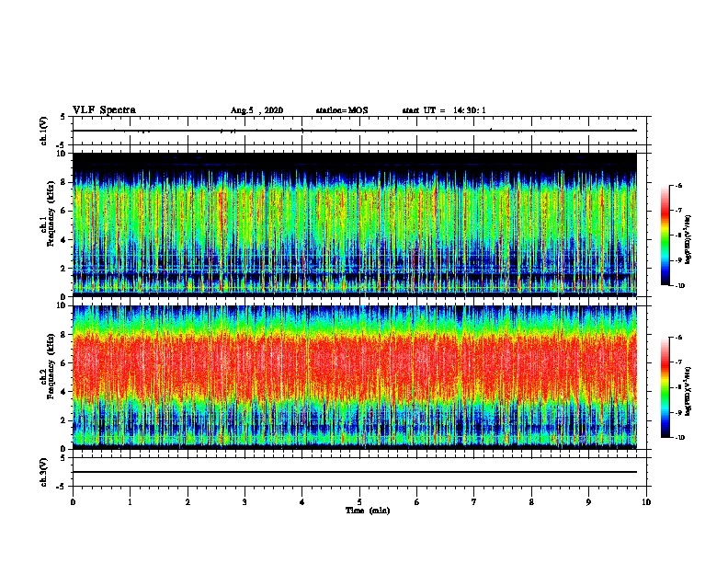Click the ch.2 colorbar "log(PSD)(V²/Hz)" label

[688, 391]
